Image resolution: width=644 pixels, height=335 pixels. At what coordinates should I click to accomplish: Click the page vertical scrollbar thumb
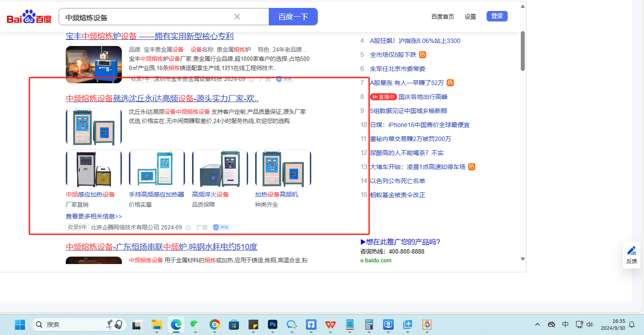click(523, 50)
